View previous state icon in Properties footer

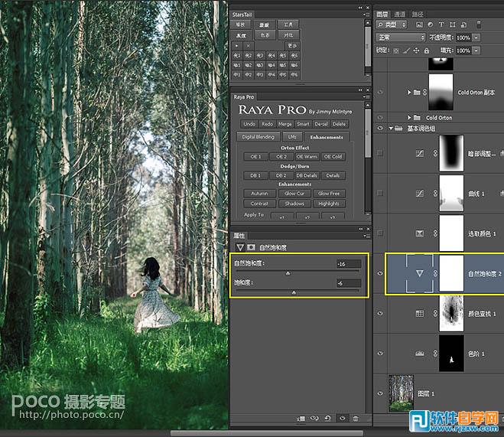[x=314, y=419]
